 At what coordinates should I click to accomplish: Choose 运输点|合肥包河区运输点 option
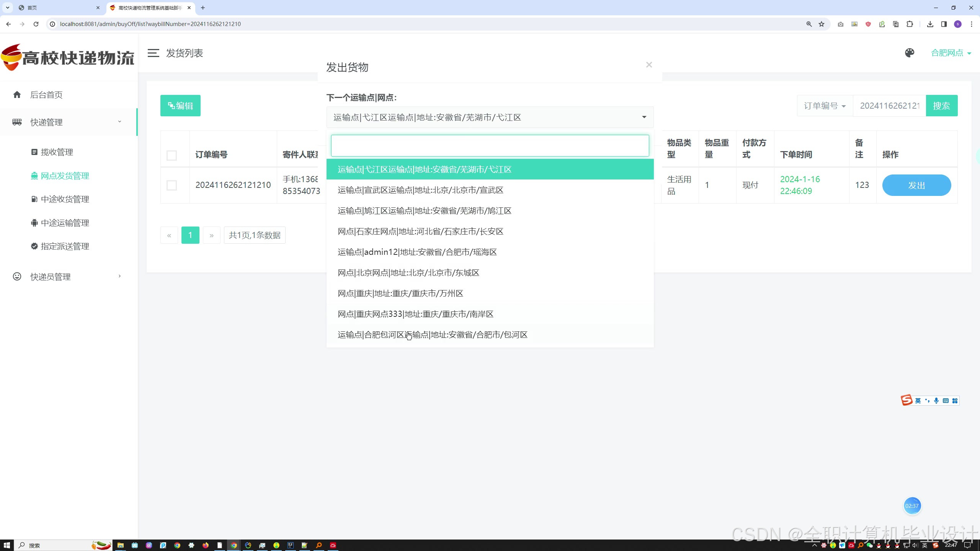coord(432,335)
